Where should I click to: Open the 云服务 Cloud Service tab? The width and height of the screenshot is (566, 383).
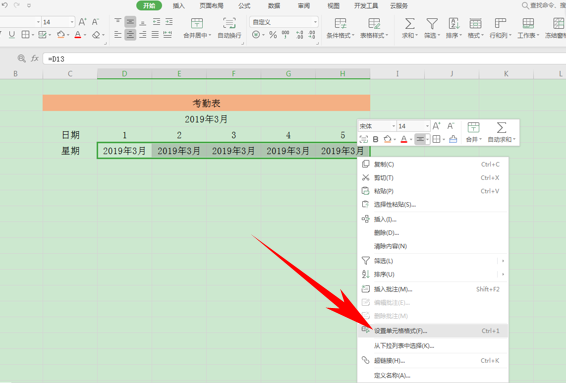399,5
